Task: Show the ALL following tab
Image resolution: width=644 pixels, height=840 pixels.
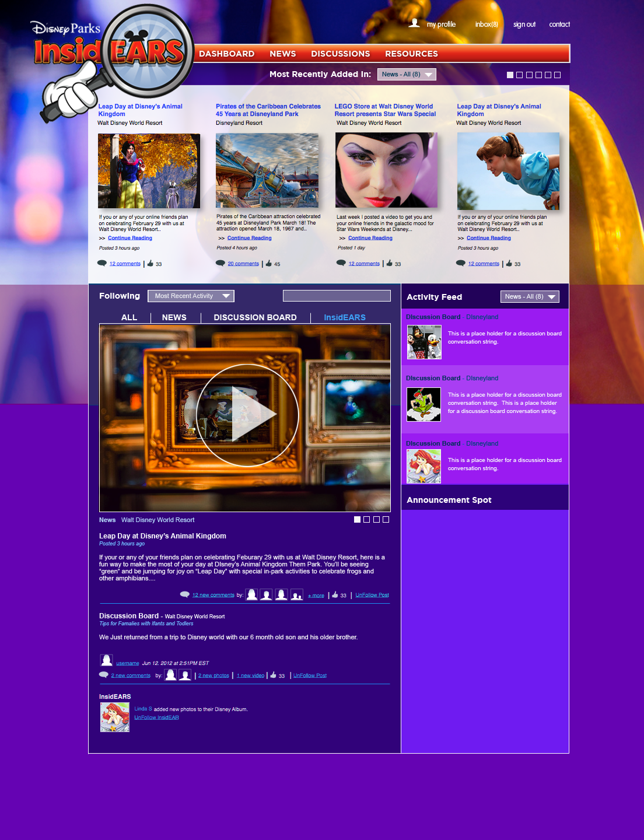Action: pyautogui.click(x=129, y=317)
